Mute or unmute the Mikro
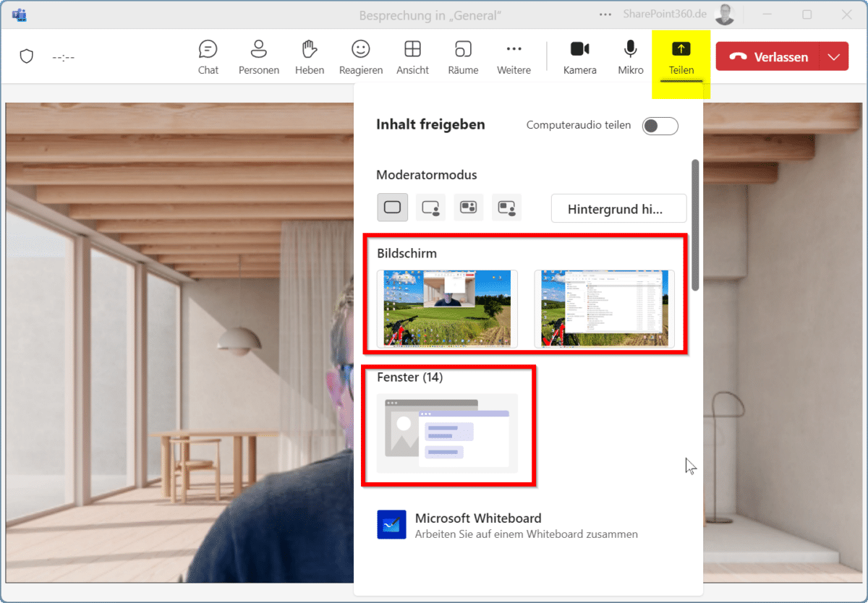This screenshot has height=603, width=868. (x=631, y=57)
